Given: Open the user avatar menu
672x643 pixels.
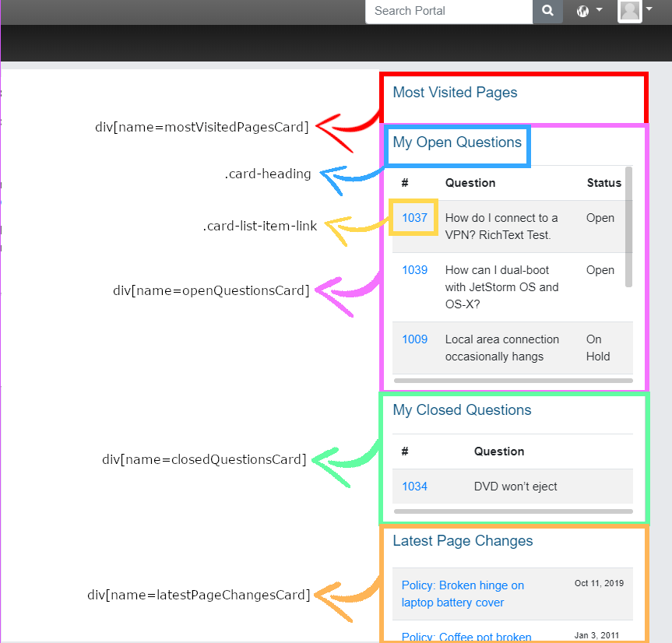Looking at the screenshot, I should 630,11.
